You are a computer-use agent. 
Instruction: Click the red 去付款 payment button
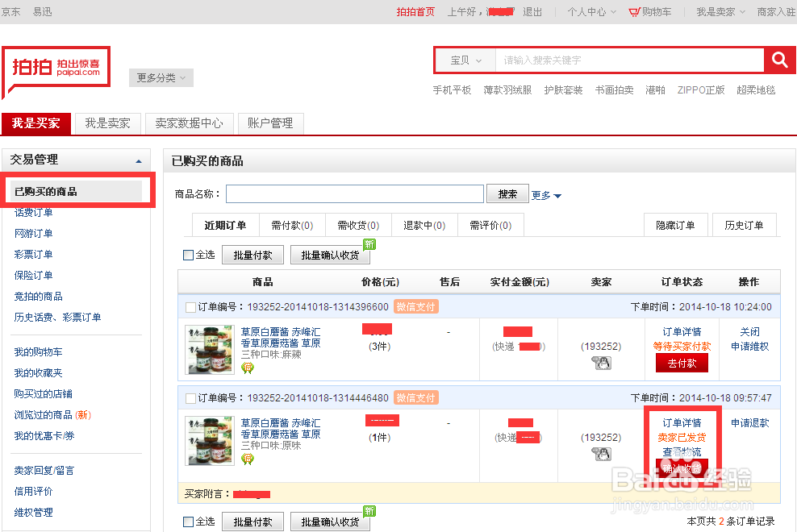(x=682, y=364)
